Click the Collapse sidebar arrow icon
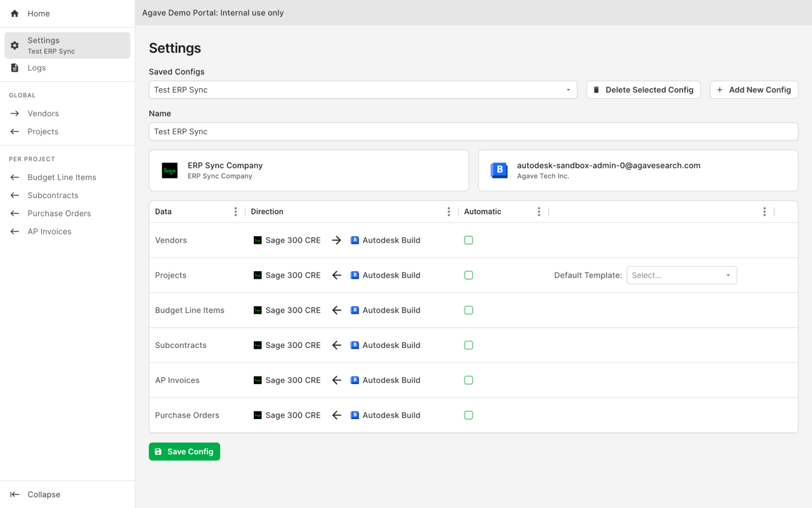The height and width of the screenshot is (508, 812). click(15, 495)
